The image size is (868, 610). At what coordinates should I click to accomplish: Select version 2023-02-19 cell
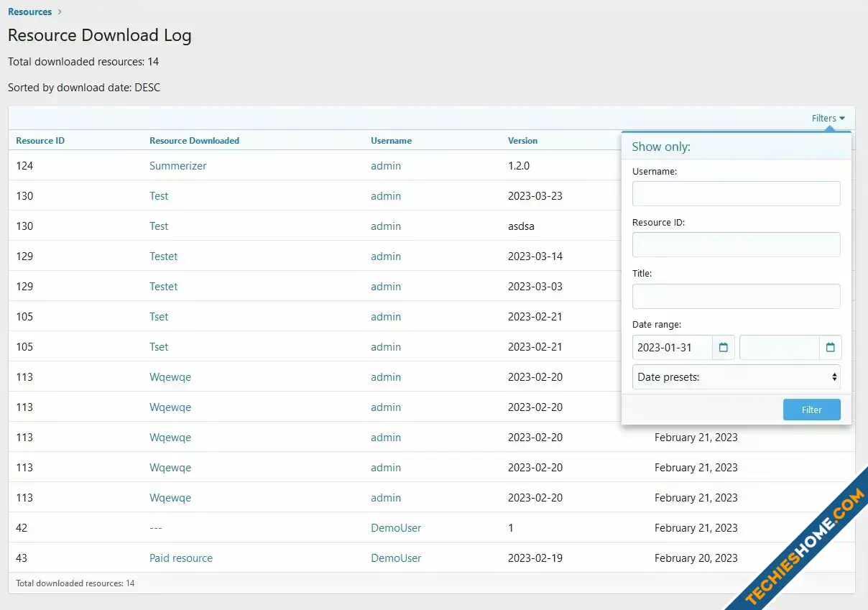pos(535,558)
